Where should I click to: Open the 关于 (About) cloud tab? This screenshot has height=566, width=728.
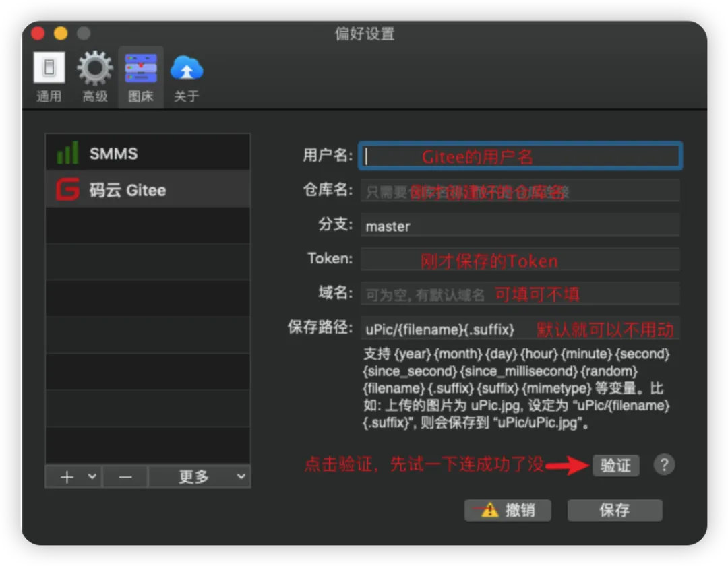tap(187, 77)
